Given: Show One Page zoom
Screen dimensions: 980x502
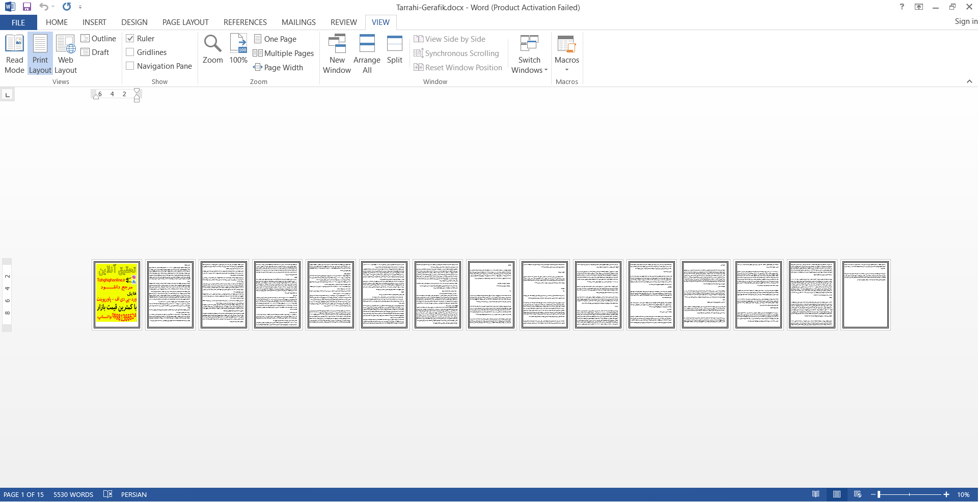Looking at the screenshot, I should click(x=275, y=39).
